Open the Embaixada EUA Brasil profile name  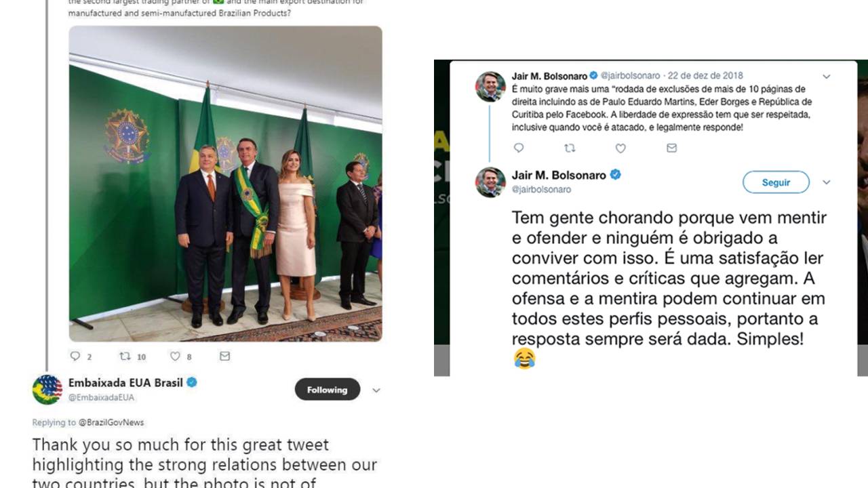pyautogui.click(x=125, y=382)
